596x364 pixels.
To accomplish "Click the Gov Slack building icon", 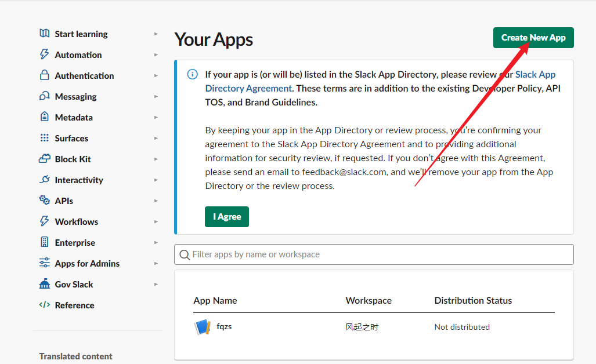I will point(45,284).
